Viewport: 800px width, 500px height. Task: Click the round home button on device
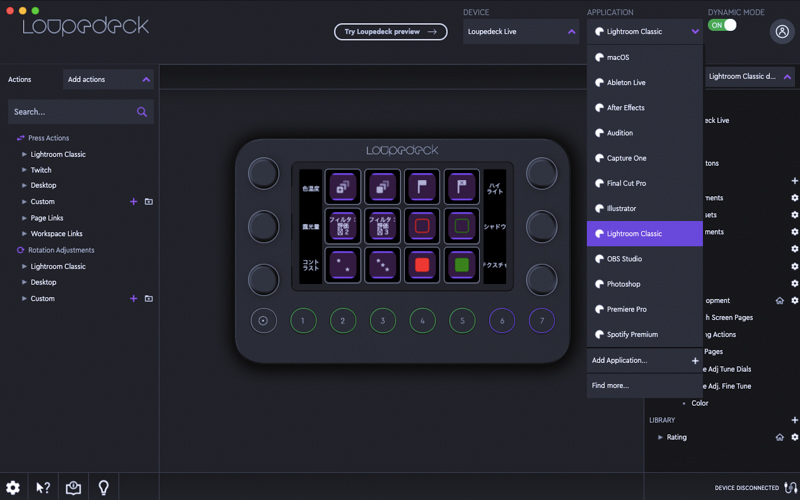click(x=263, y=321)
